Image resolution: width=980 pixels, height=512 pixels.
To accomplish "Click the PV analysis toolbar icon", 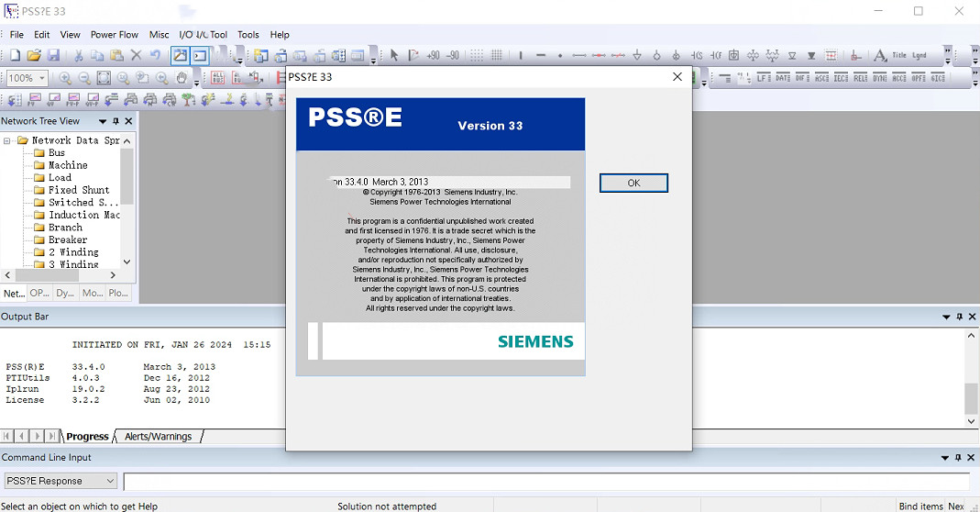I will (x=34, y=99).
